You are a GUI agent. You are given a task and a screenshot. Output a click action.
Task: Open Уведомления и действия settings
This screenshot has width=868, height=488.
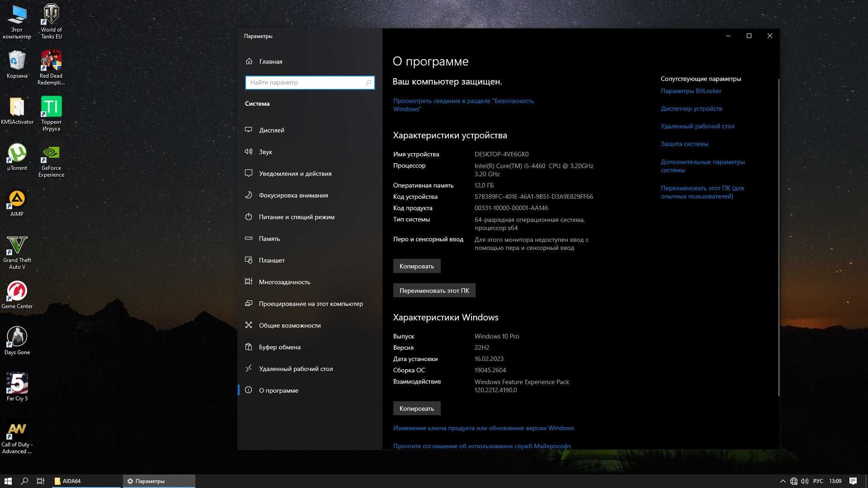310,174
